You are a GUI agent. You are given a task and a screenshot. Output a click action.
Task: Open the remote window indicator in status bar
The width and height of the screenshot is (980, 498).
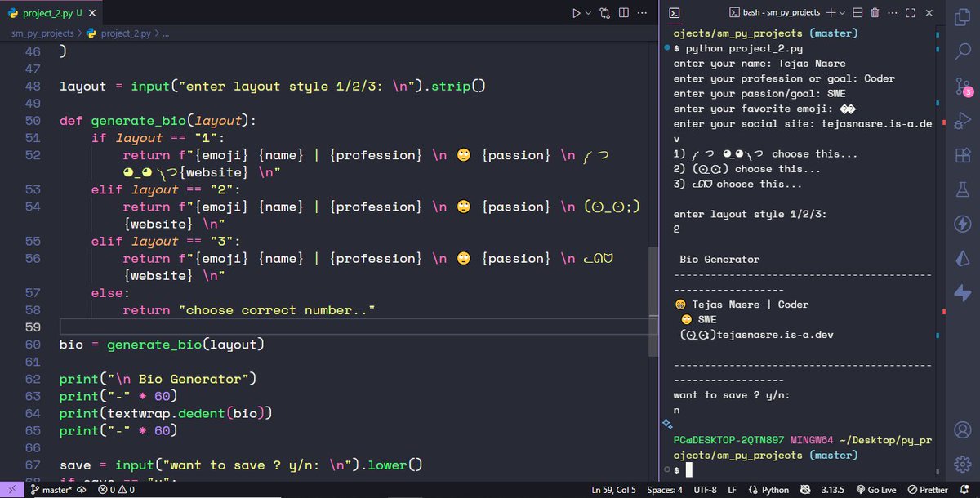(12, 490)
